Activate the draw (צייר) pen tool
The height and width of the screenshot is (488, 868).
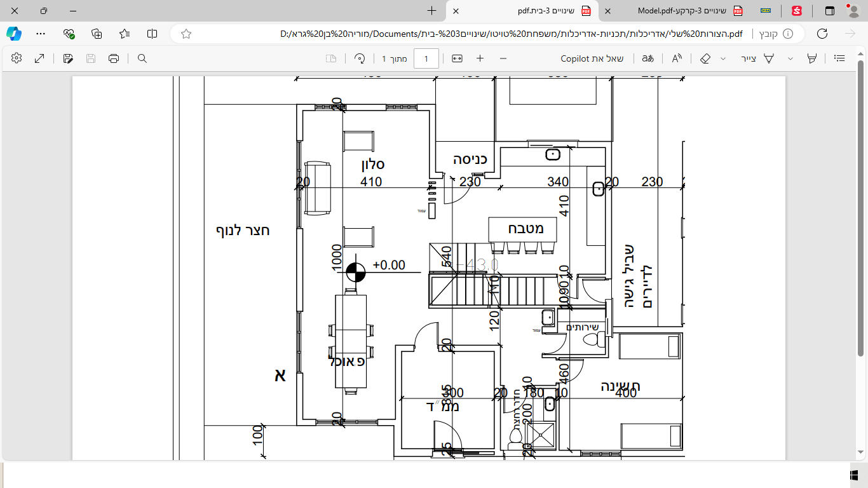click(x=759, y=58)
